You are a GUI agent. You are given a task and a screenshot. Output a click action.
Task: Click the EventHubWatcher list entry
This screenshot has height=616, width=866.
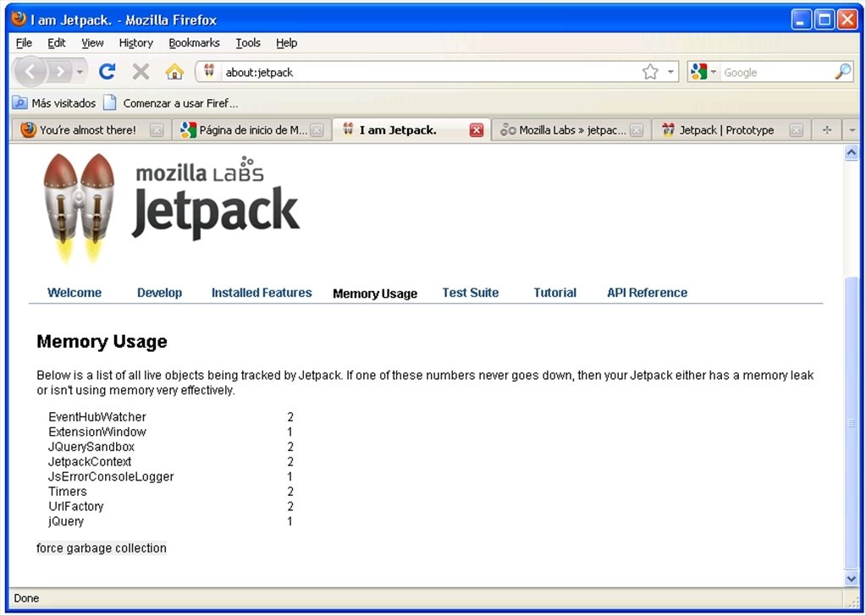pos(97,417)
